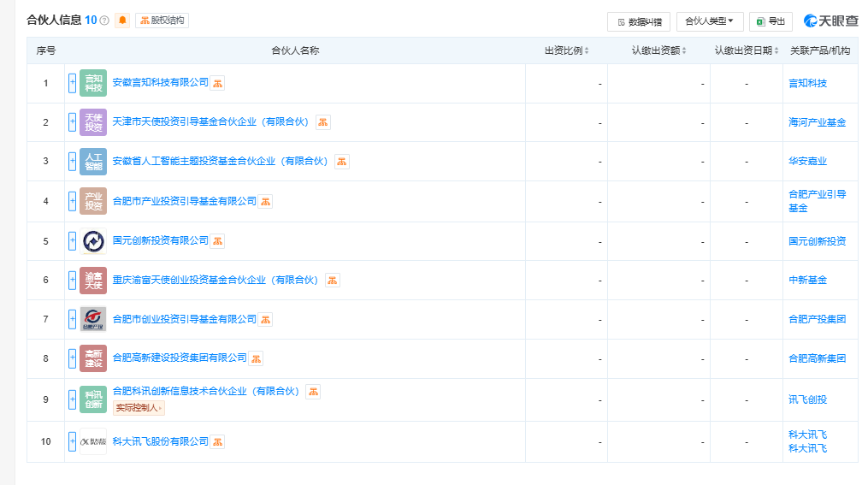
Task: Expand row for 安徽言知科技有限公司
Action: (72, 83)
